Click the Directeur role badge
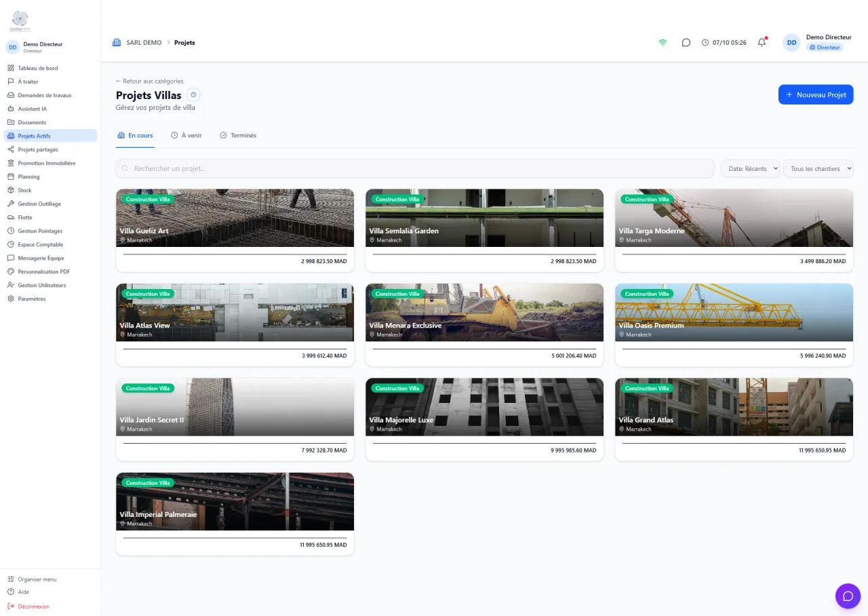Viewport: 868px width, 616px height. click(x=825, y=47)
